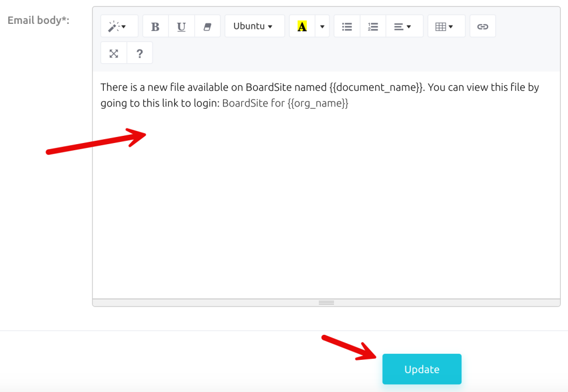
Task: Toggle underline formatting
Action: pyautogui.click(x=181, y=27)
